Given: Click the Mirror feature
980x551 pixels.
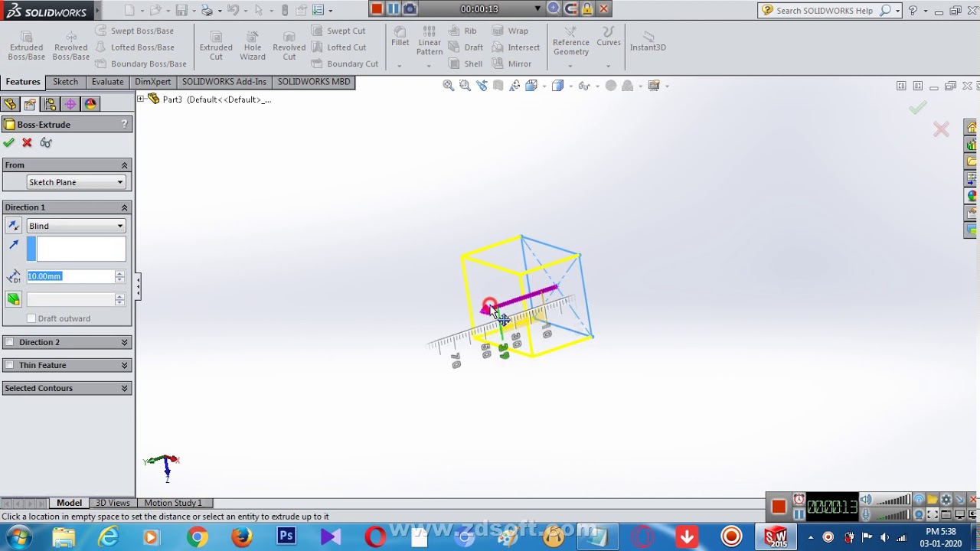Looking at the screenshot, I should 511,64.
